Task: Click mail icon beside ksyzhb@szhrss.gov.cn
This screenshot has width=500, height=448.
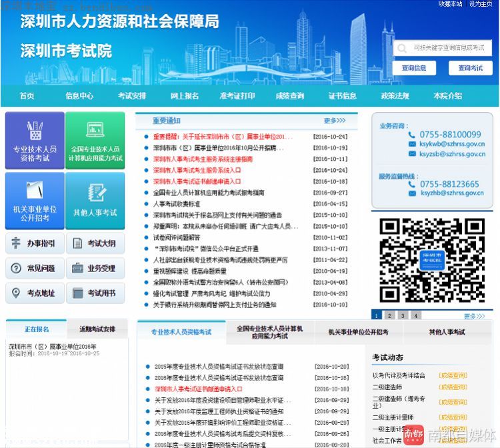Action: point(412,193)
